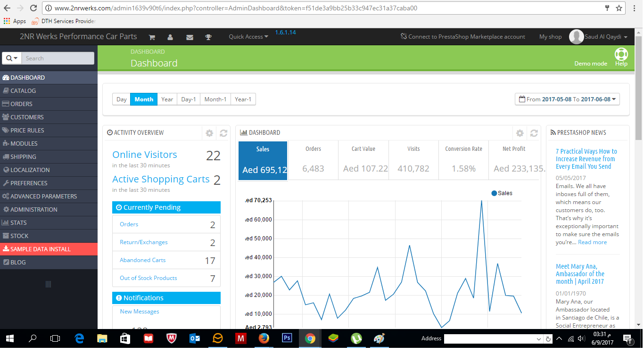Select the Day-1 date range button
Image resolution: width=644 pixels, height=362 pixels.
[189, 99]
